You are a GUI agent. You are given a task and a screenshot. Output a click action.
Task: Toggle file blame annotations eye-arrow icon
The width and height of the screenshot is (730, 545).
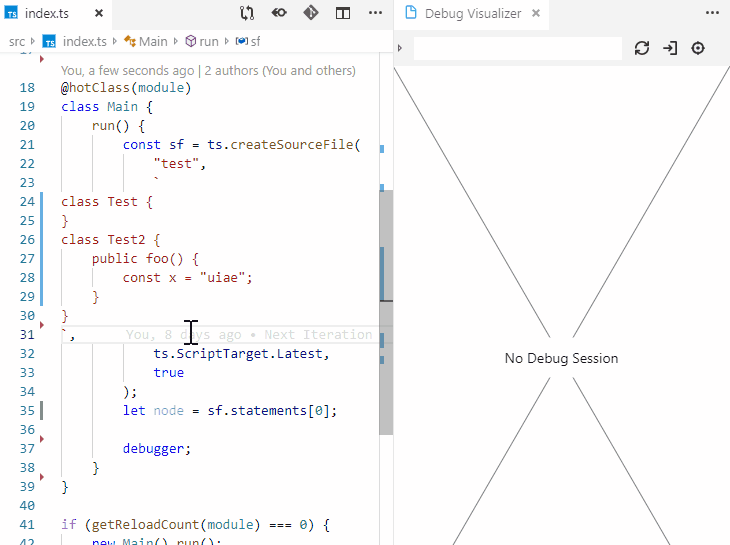(x=279, y=13)
